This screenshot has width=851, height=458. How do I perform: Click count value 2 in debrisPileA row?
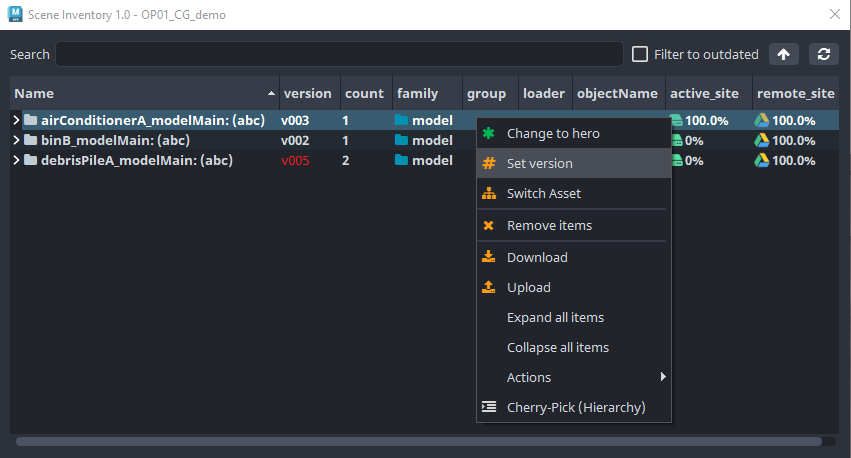346,161
